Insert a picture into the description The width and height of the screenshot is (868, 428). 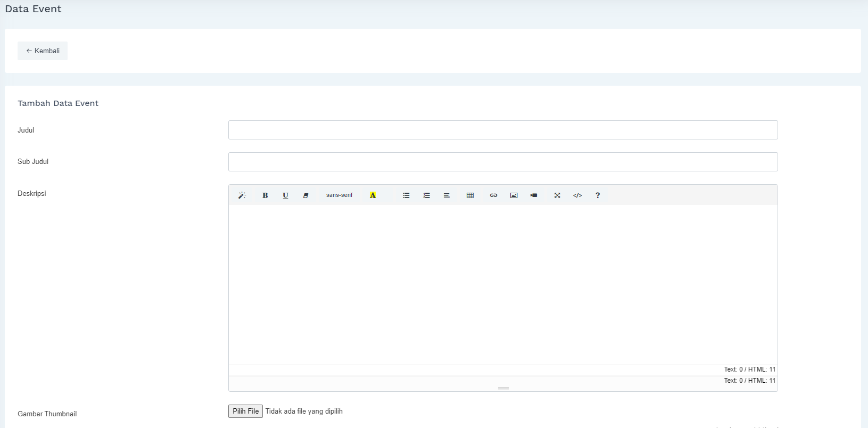click(x=514, y=195)
